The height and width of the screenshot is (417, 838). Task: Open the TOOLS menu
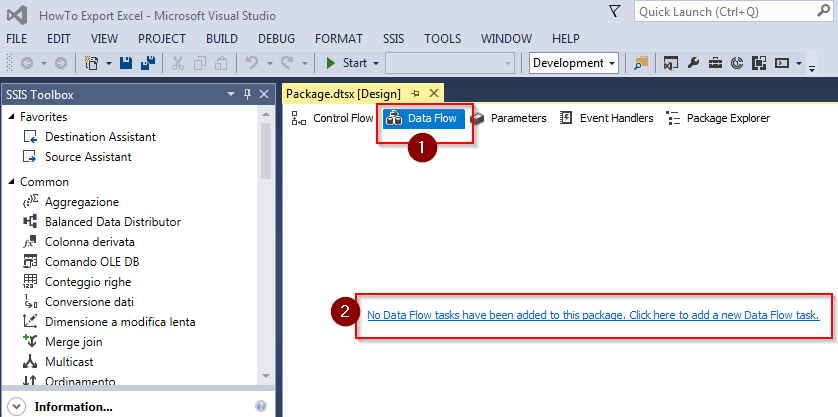(443, 39)
